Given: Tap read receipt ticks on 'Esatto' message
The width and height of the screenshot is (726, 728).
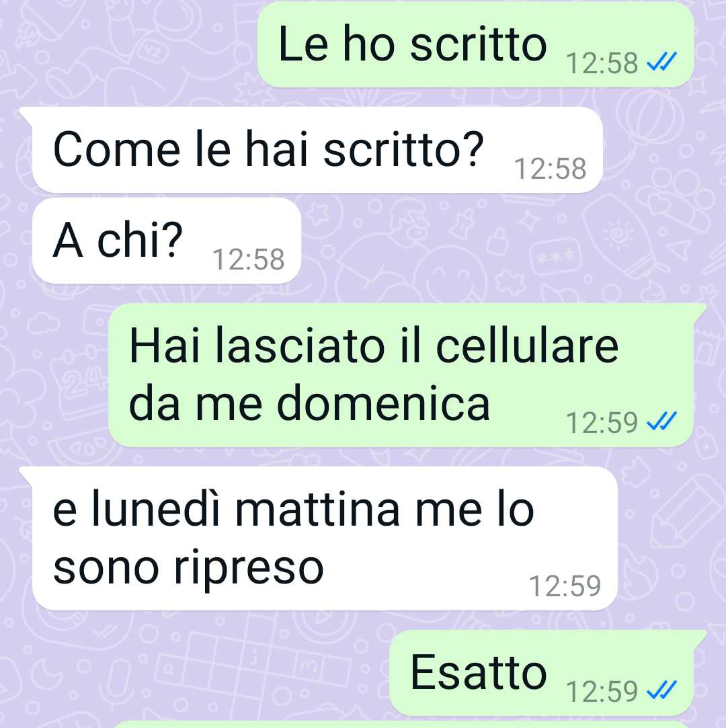Looking at the screenshot, I should pyautogui.click(x=662, y=690).
